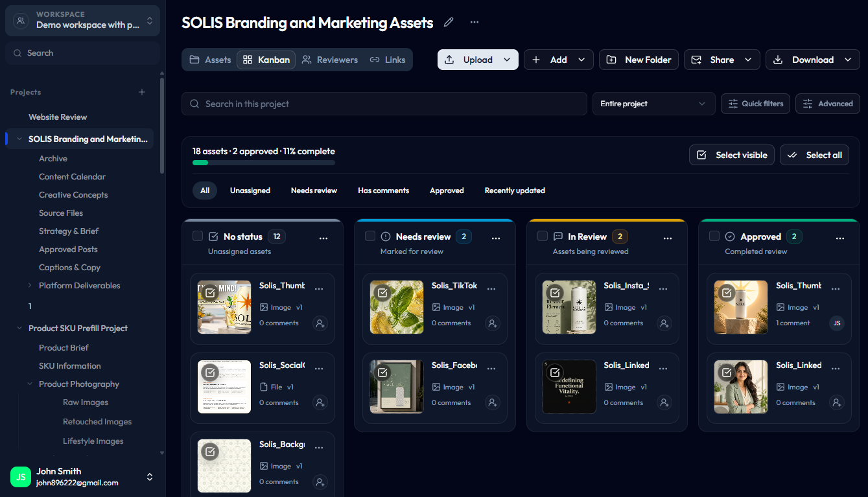Viewport: 868px width, 497px height.
Task: Open the Advanced filters button
Action: [828, 104]
